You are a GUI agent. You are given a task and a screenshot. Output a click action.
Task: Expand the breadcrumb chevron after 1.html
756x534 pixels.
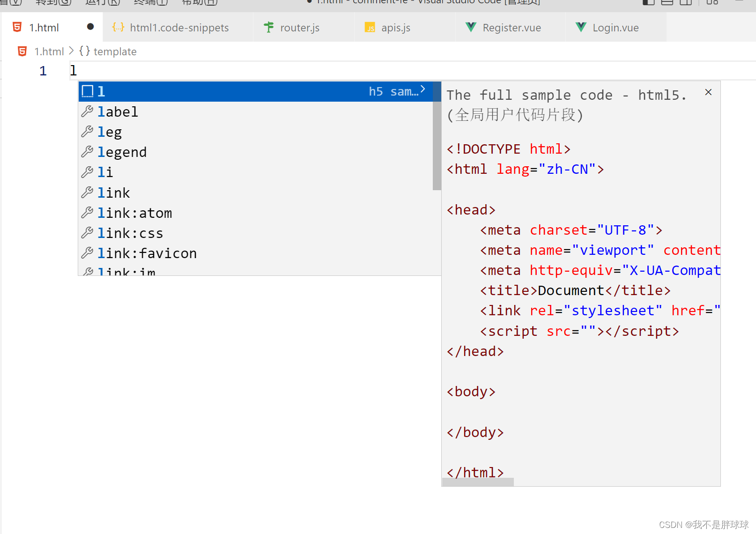pyautogui.click(x=71, y=51)
